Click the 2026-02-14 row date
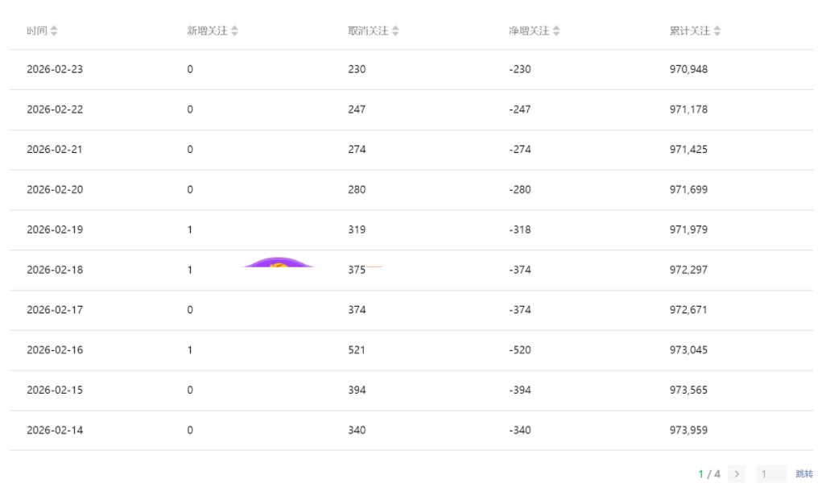Image resolution: width=822 pixels, height=504 pixels. 55,430
